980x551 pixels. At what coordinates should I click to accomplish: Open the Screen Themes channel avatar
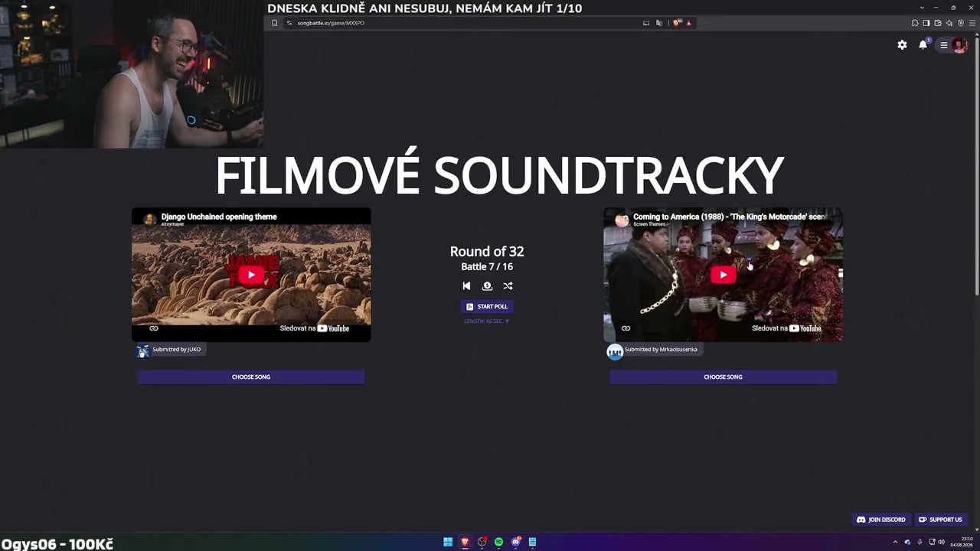pyautogui.click(x=622, y=220)
